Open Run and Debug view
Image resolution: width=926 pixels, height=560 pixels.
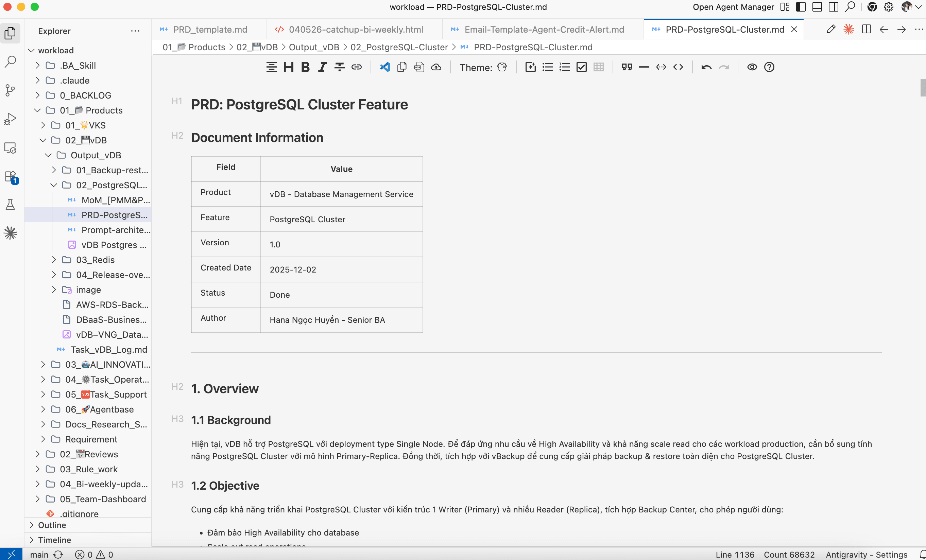coord(11,119)
